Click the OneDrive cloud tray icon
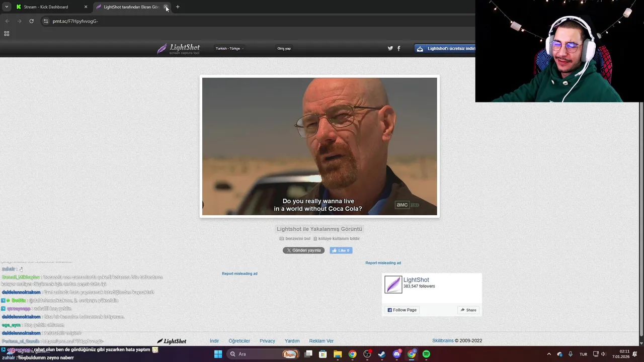 560,354
